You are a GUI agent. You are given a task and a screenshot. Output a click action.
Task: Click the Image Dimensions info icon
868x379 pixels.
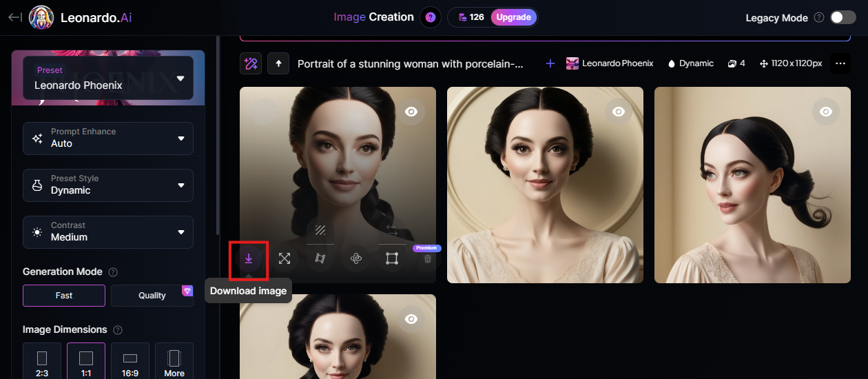[117, 329]
